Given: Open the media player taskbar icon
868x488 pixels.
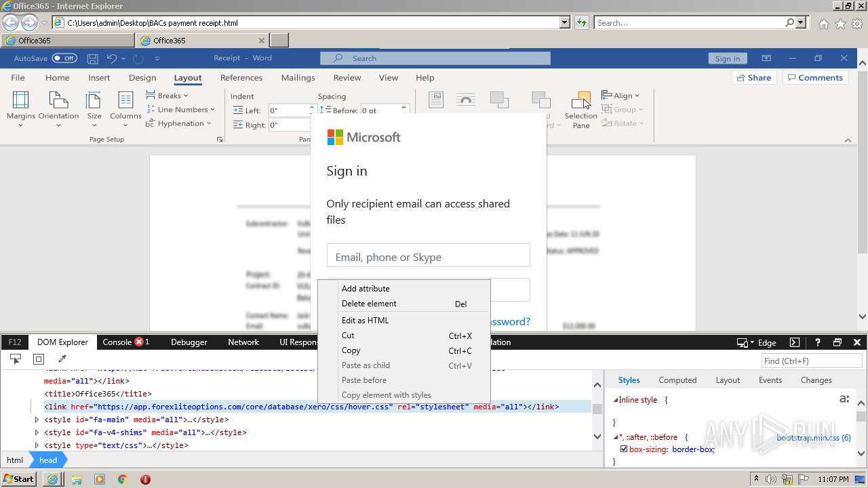Looking at the screenshot, I should (100, 479).
